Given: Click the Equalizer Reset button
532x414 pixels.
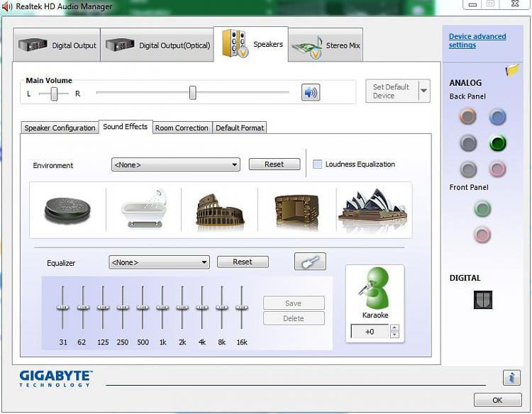Looking at the screenshot, I should pyautogui.click(x=243, y=262).
